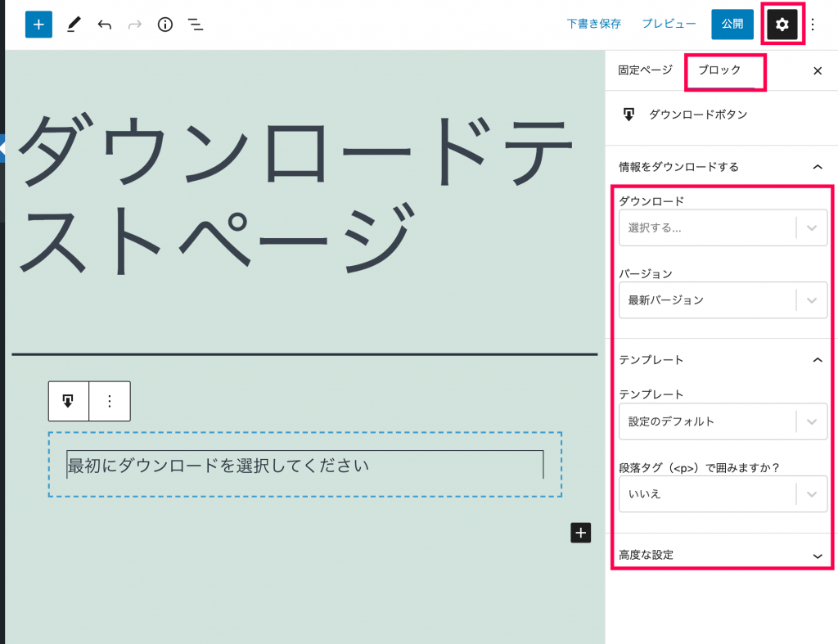Image resolution: width=838 pixels, height=644 pixels.
Task: Collapse the 情報をダウンロードする section
Action: pyautogui.click(x=722, y=167)
